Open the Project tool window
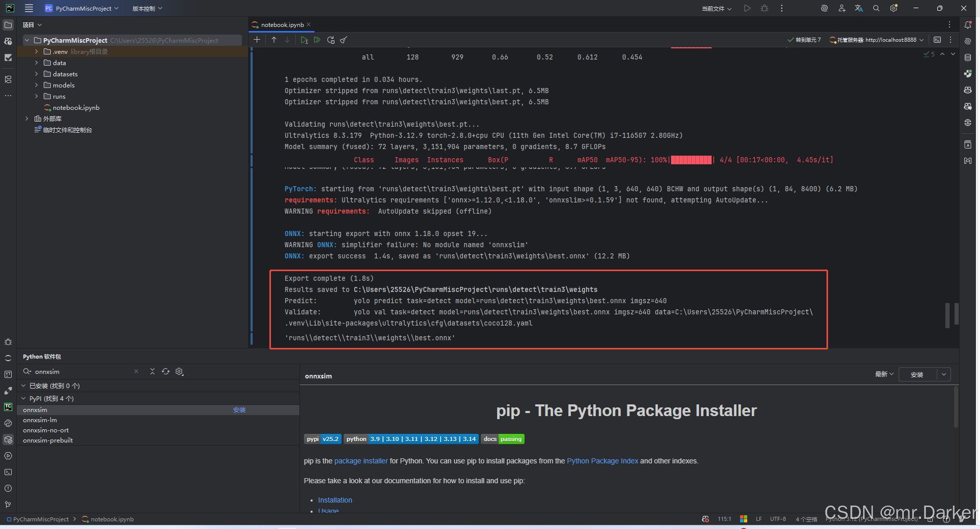The height and width of the screenshot is (529, 980). click(x=8, y=25)
